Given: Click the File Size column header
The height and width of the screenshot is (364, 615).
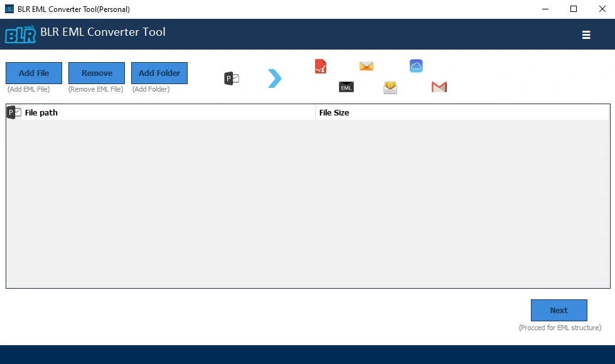Looking at the screenshot, I should (335, 112).
